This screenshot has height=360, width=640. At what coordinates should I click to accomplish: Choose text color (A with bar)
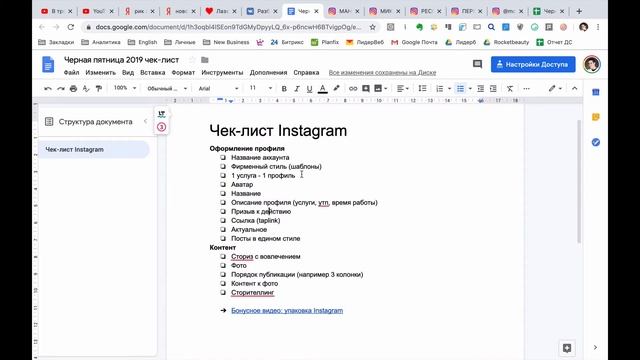[322, 89]
